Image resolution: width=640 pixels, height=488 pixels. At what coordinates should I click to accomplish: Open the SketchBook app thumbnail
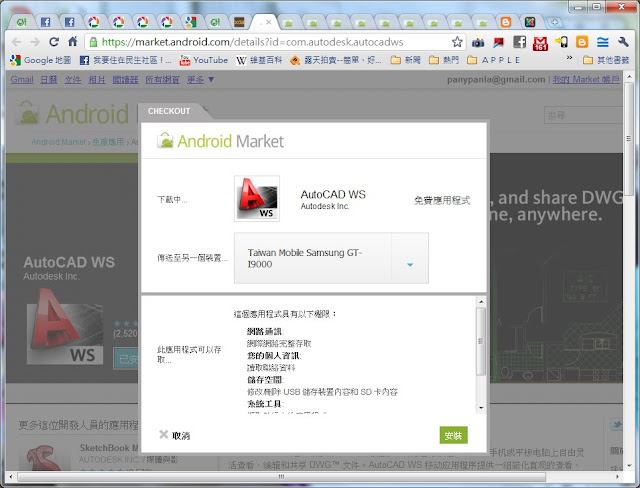click(x=43, y=458)
